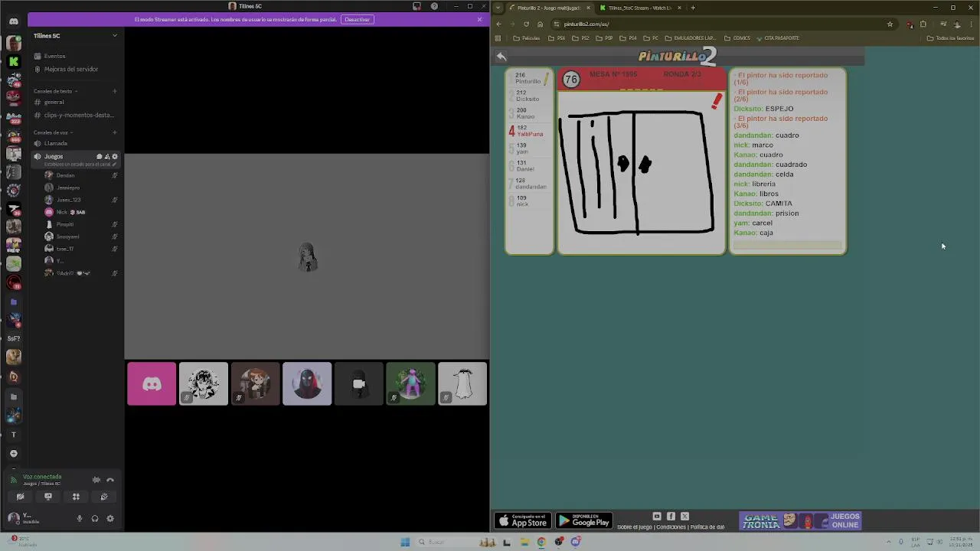Open CITA PASAPORTE bookmark
The image size is (980, 551).
coord(779,37)
